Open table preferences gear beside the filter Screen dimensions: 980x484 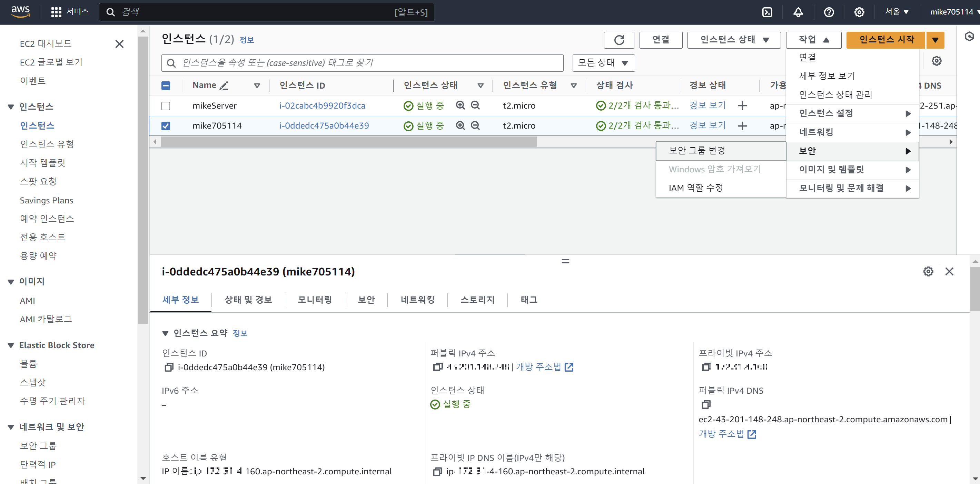936,61
